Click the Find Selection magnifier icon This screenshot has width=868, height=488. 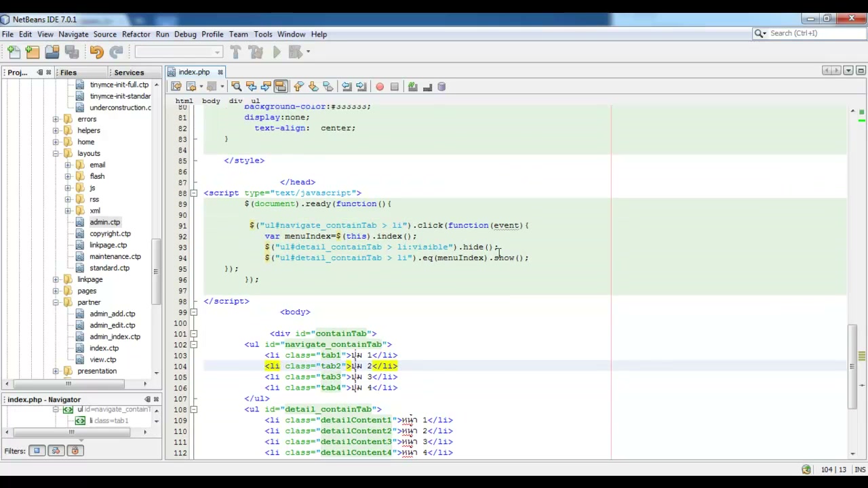(236, 87)
